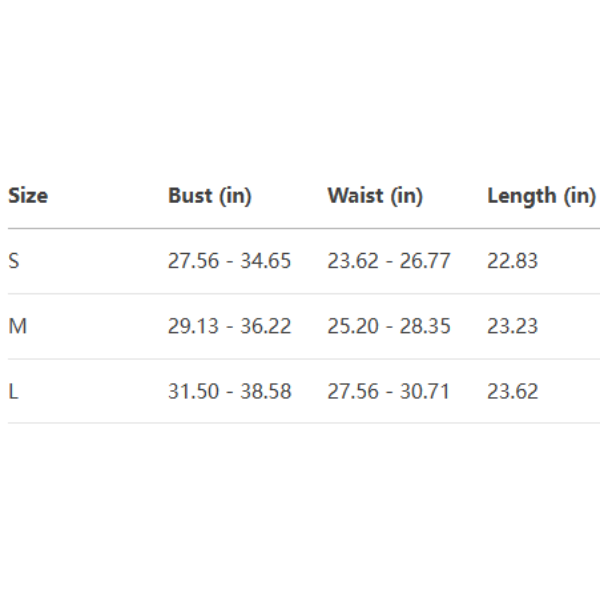Click bust range 31.50 - 38.58
Screen dimensions: 600x600
pos(229,391)
